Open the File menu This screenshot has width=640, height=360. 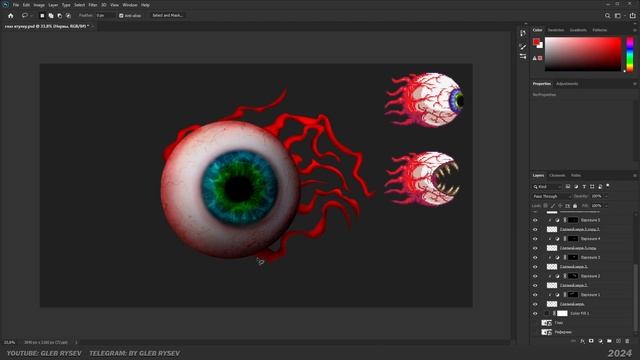(x=16, y=5)
